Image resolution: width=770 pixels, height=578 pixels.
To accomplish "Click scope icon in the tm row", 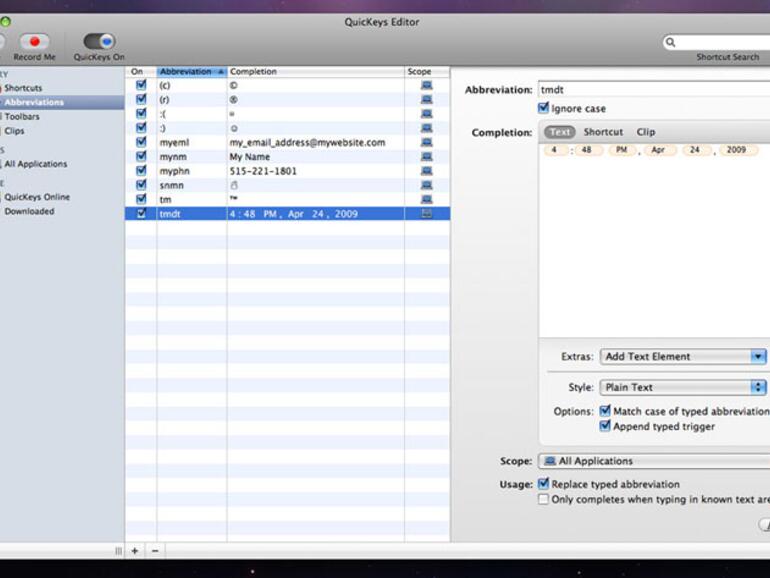I will click(x=427, y=199).
